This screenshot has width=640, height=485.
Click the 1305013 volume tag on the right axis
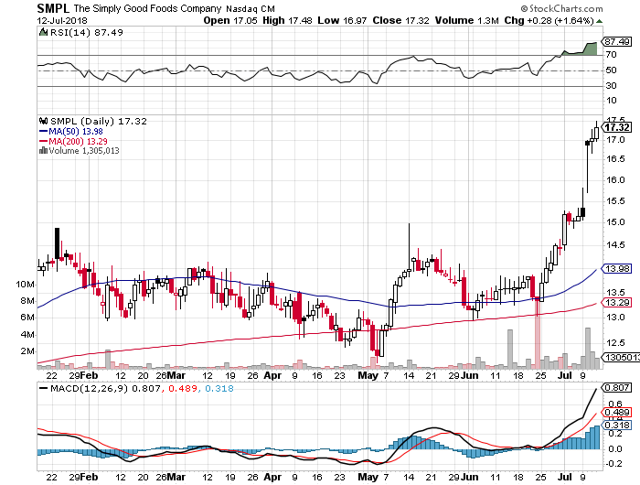click(621, 358)
